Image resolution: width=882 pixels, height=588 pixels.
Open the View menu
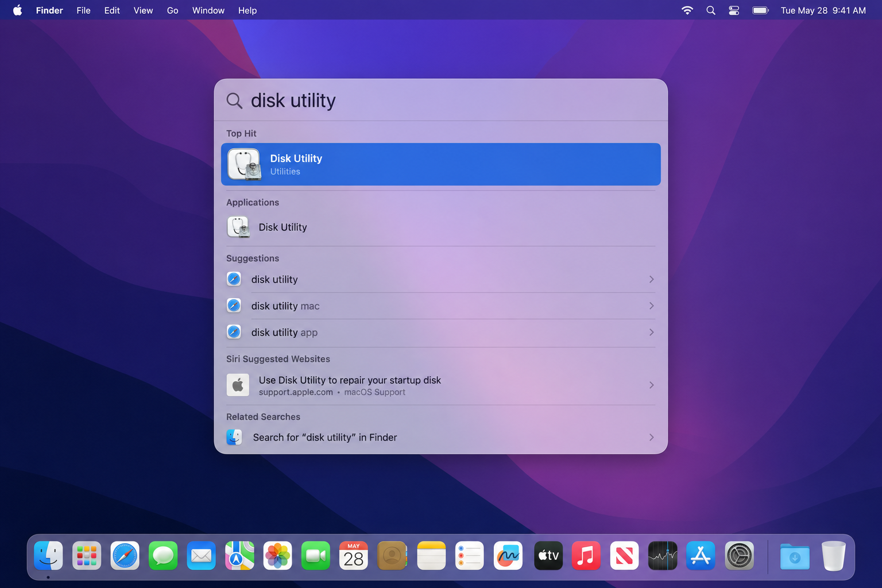click(143, 10)
